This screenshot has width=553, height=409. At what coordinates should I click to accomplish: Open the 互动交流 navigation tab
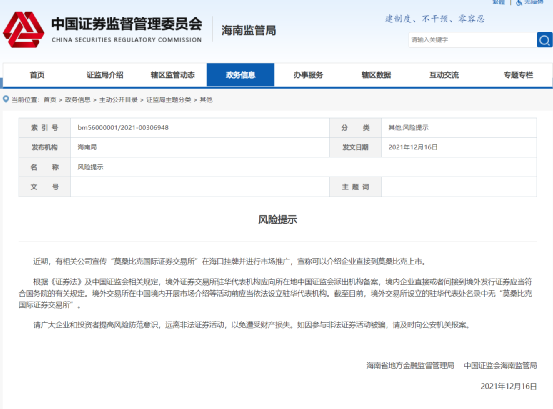coord(444,75)
